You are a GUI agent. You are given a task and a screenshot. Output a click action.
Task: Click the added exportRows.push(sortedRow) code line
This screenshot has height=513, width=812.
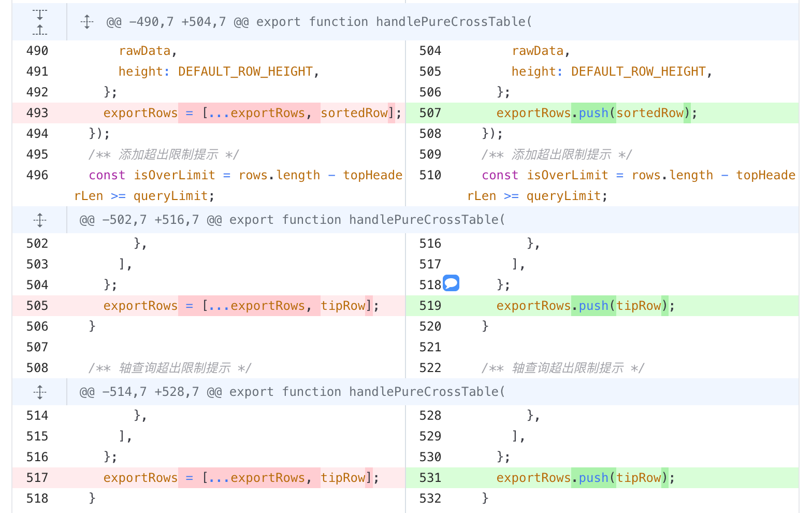click(597, 113)
